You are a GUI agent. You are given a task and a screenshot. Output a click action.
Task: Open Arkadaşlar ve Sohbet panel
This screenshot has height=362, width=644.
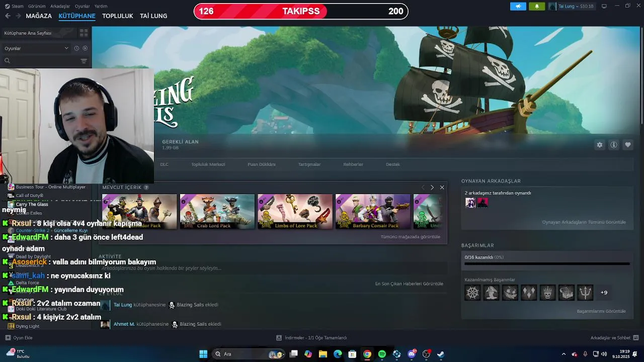pyautogui.click(x=614, y=338)
